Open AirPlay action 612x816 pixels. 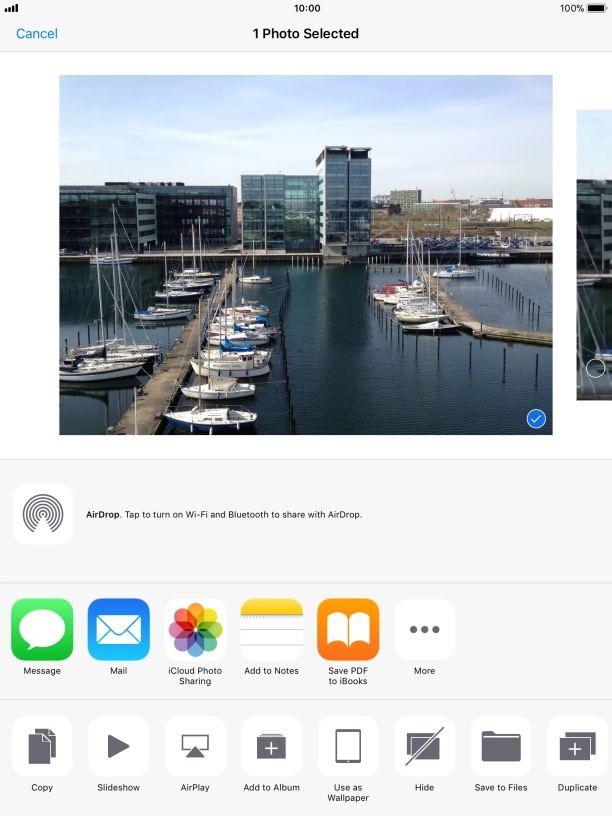pyautogui.click(x=195, y=746)
